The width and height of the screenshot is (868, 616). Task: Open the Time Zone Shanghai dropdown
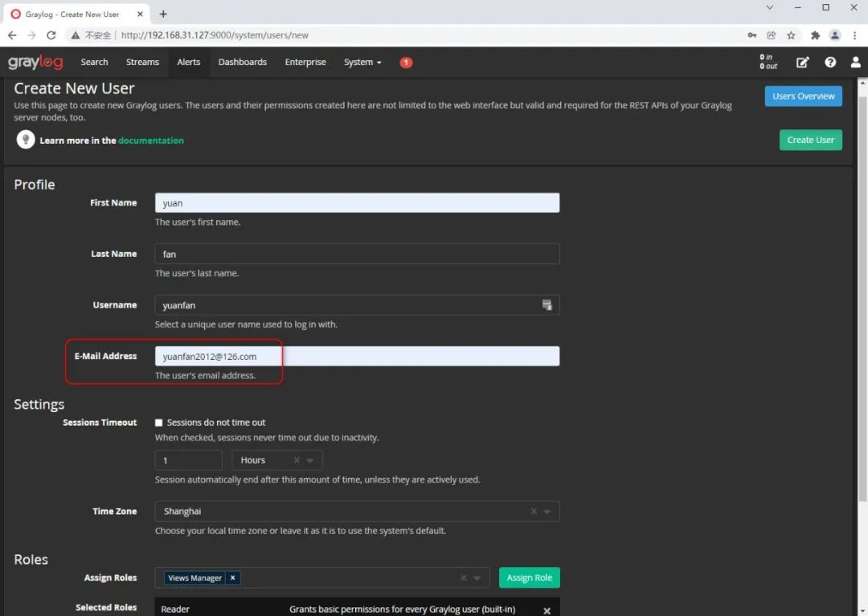pos(357,512)
